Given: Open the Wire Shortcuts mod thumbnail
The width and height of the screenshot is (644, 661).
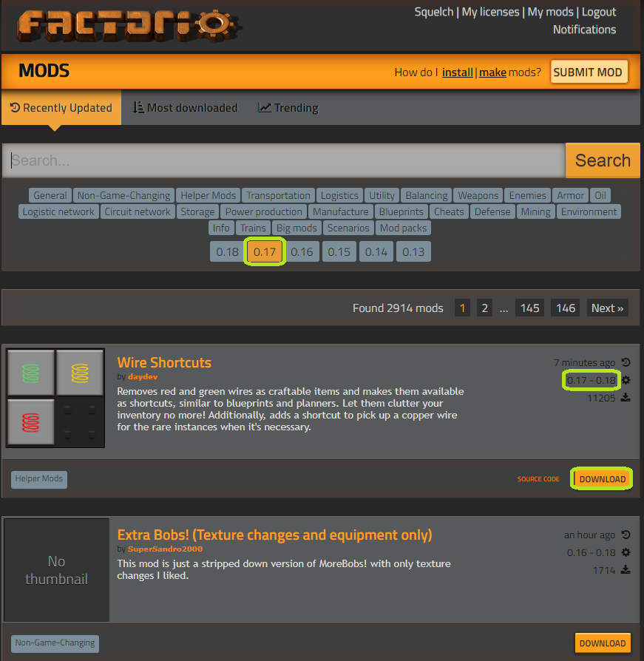Looking at the screenshot, I should click(x=55, y=397).
